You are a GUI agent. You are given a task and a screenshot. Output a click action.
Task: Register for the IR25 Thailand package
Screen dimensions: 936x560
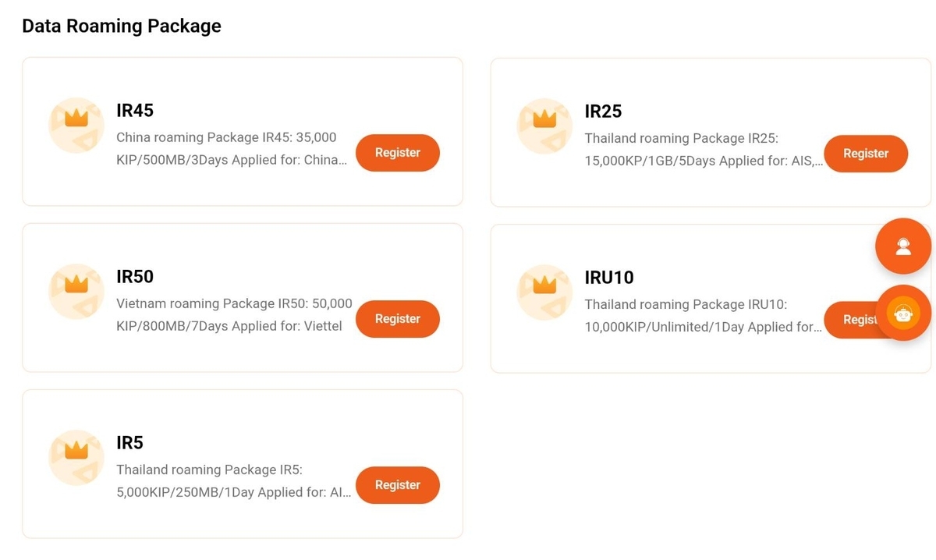pyautogui.click(x=866, y=154)
